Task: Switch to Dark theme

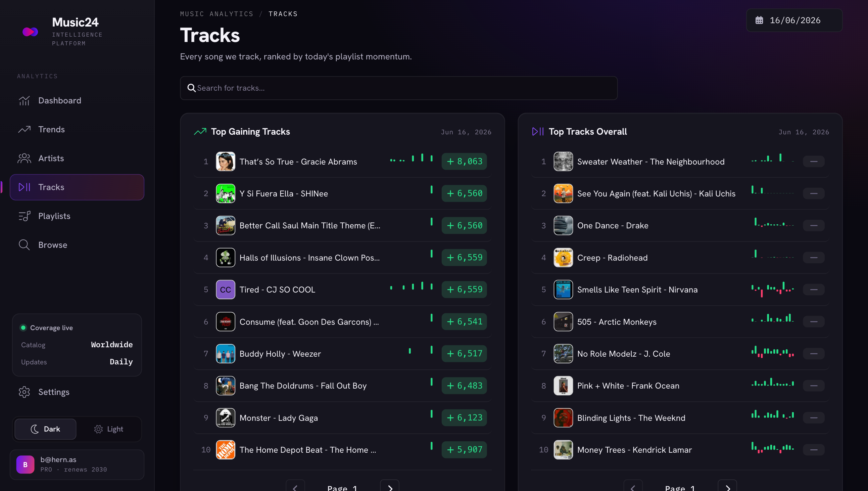Action: 46,429
